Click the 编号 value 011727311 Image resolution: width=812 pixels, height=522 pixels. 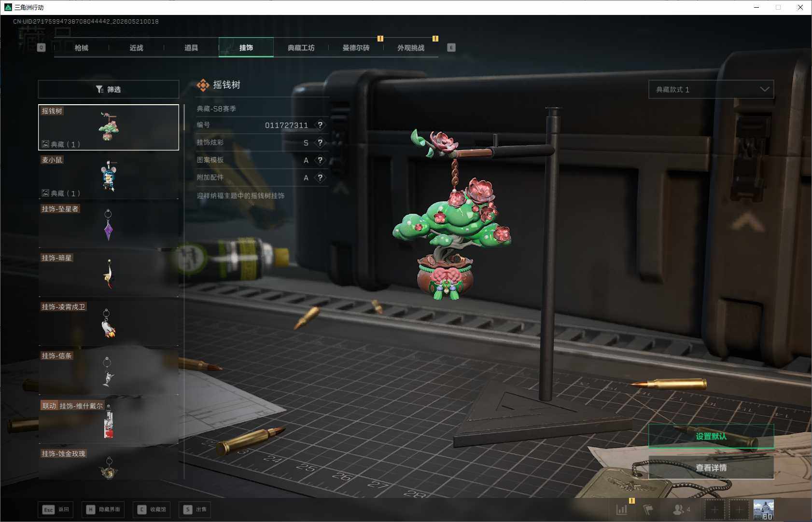(x=286, y=125)
